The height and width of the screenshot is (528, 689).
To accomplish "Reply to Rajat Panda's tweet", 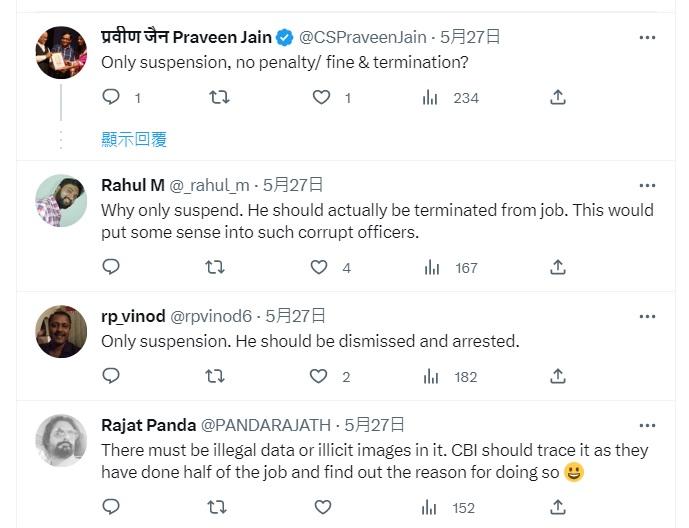I will 111,507.
